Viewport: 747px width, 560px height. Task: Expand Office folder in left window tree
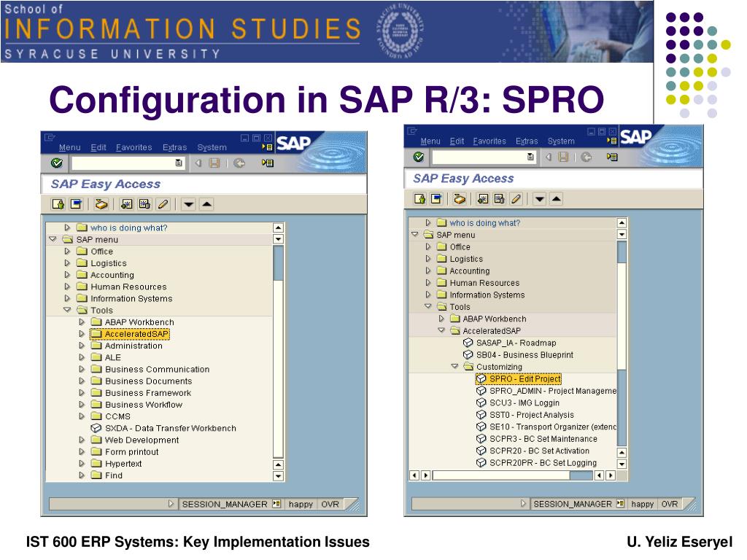coord(67,251)
